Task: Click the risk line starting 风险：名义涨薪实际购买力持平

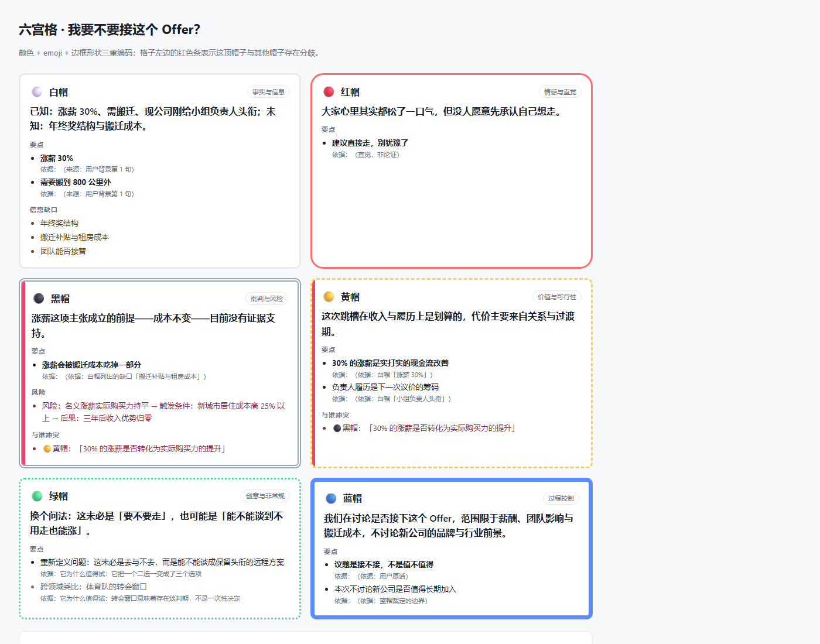Action: 163,412
